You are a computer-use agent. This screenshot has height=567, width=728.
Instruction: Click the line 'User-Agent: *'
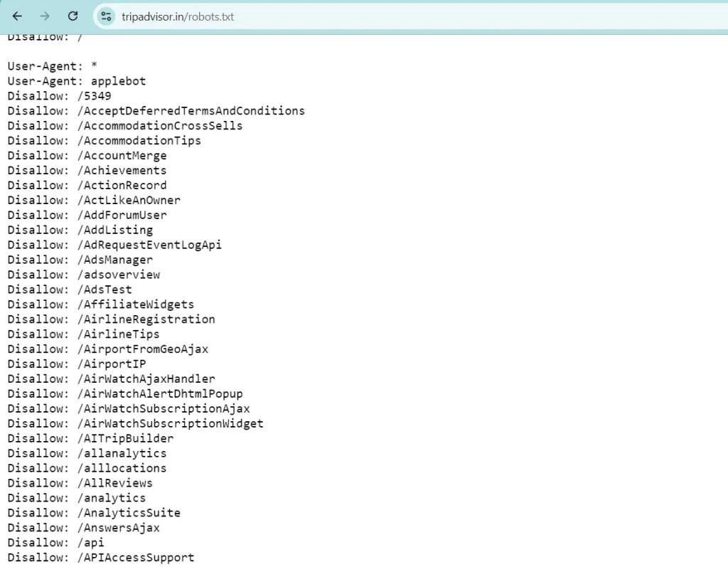(52, 66)
